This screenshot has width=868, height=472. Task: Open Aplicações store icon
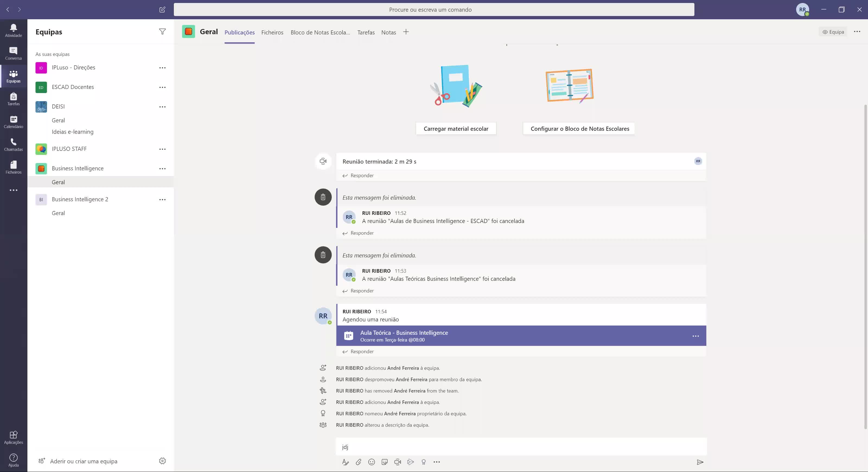14,438
